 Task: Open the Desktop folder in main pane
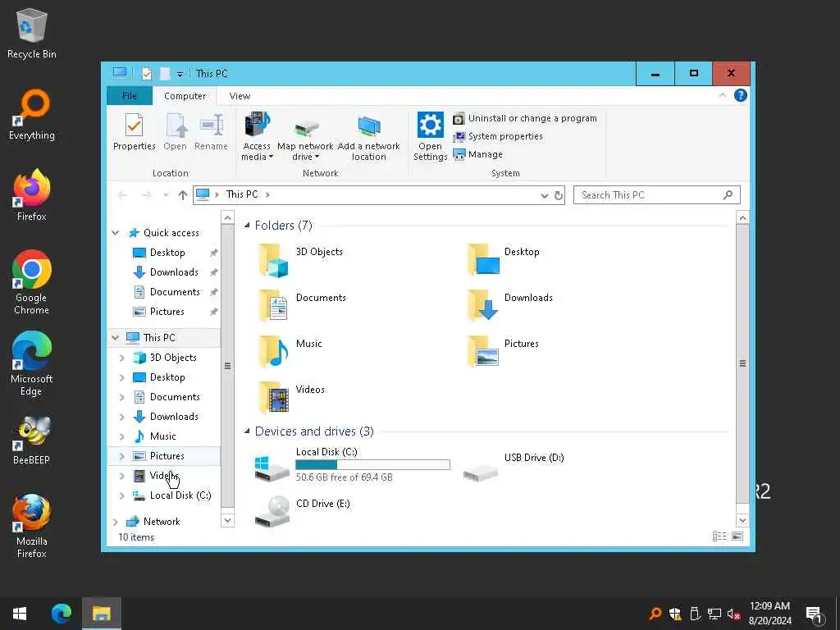tap(504, 260)
